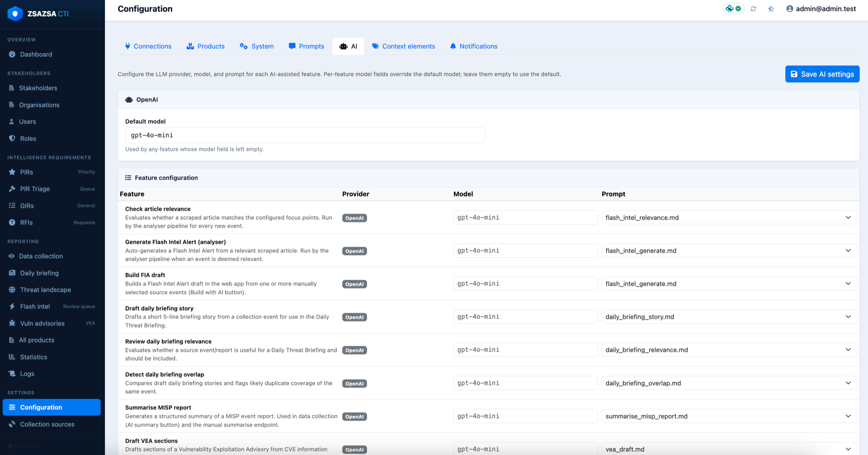
Task: Click the Organisations building icon
Action: pos(12,105)
